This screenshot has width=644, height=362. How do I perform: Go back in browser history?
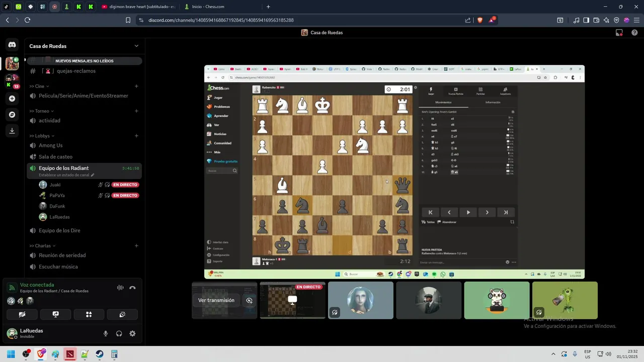point(7,20)
